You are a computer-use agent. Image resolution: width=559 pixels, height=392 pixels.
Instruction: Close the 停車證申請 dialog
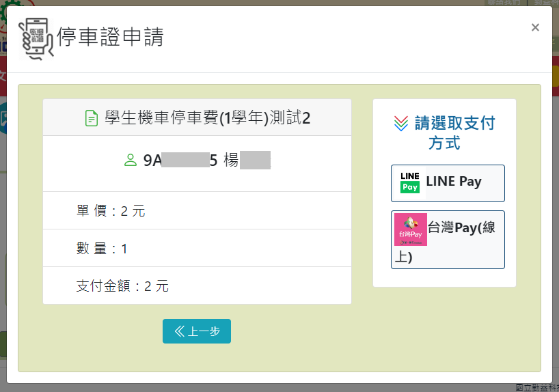click(x=535, y=27)
